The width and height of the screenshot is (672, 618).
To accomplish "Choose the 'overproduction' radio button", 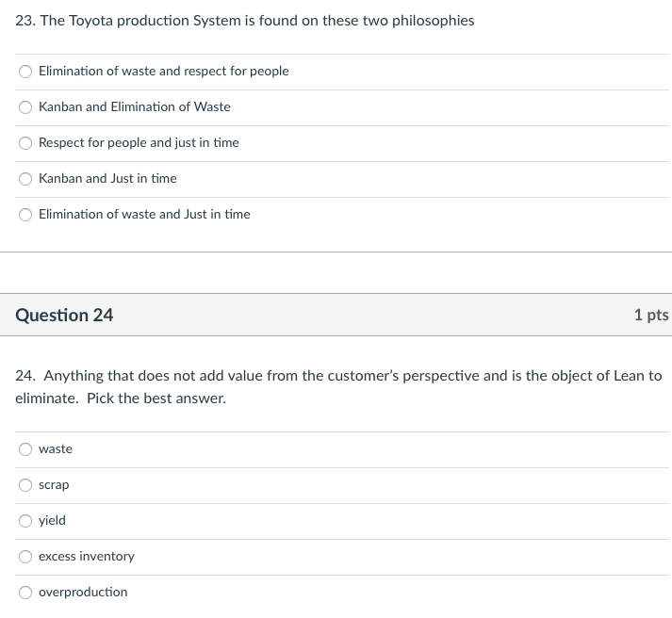I will click(x=25, y=593).
